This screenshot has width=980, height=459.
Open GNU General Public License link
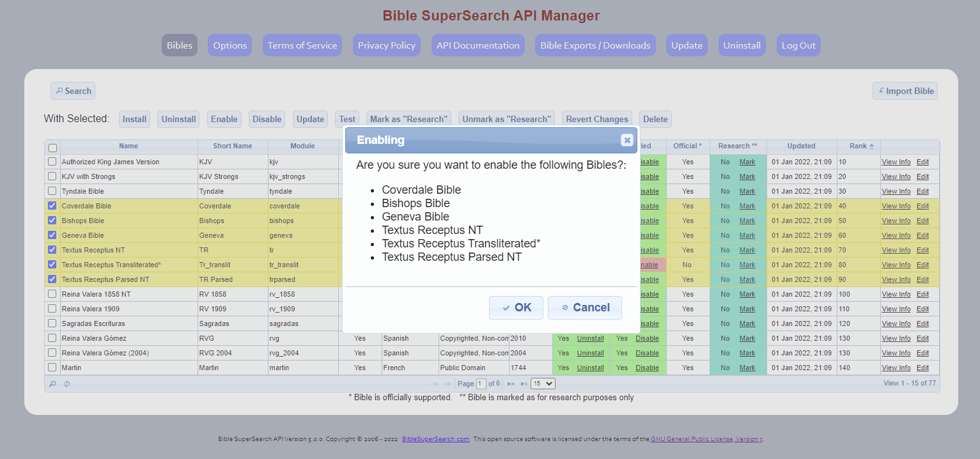[x=706, y=439]
